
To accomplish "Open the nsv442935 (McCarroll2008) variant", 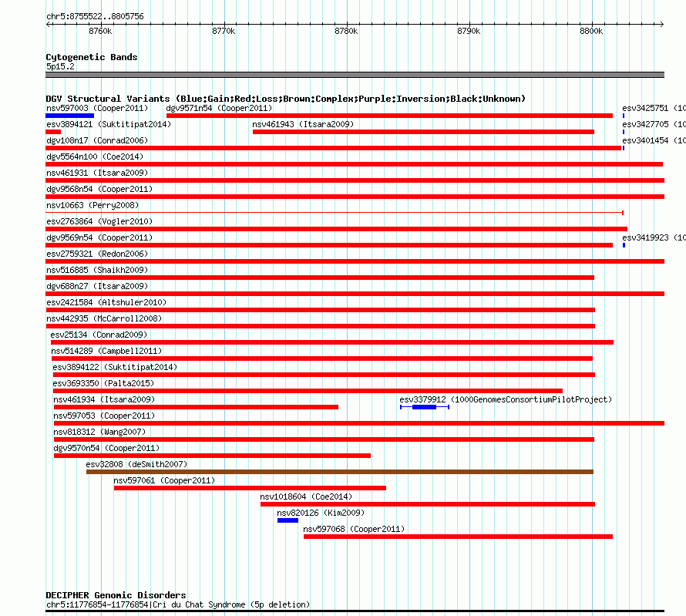I will pyautogui.click(x=104, y=318).
